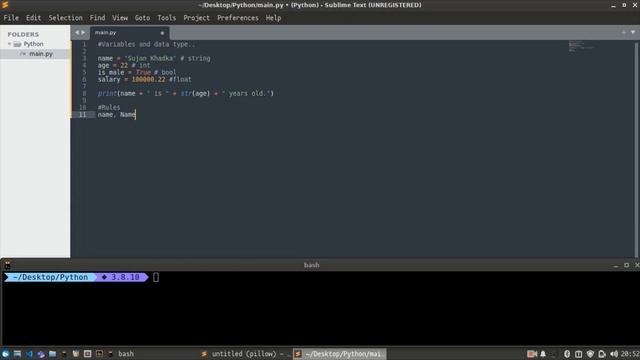The height and width of the screenshot is (360, 640).
Task: Click the yellow bucket icon in taskbar
Action: pyautogui.click(x=76, y=354)
